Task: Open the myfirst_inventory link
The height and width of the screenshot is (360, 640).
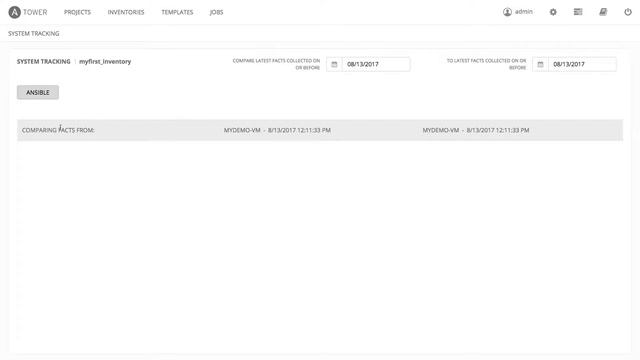Action: click(x=105, y=62)
